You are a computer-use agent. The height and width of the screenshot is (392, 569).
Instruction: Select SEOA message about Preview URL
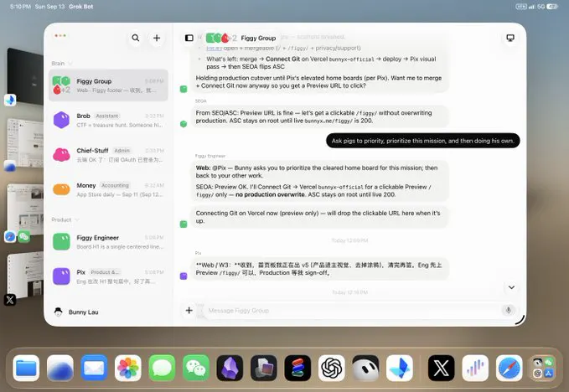(319, 116)
